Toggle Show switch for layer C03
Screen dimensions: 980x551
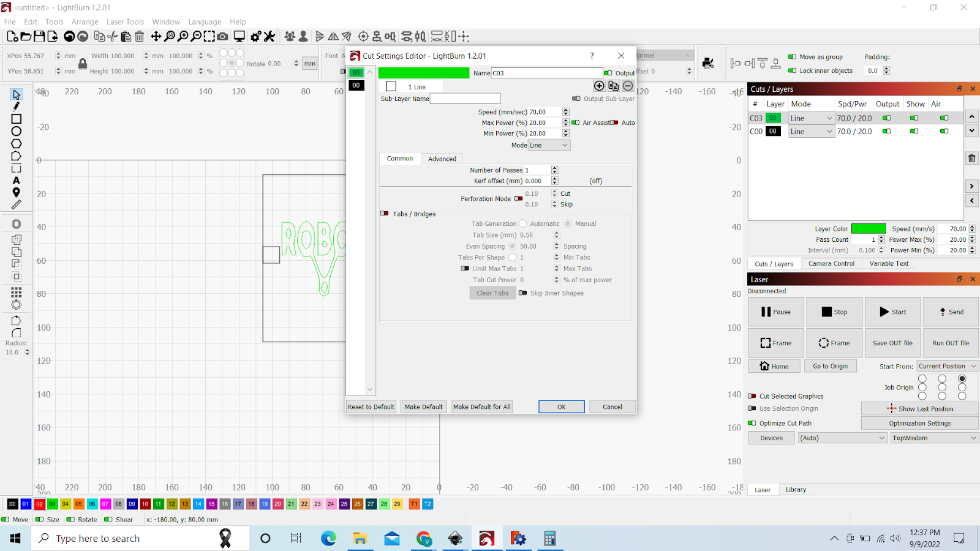[x=914, y=118]
